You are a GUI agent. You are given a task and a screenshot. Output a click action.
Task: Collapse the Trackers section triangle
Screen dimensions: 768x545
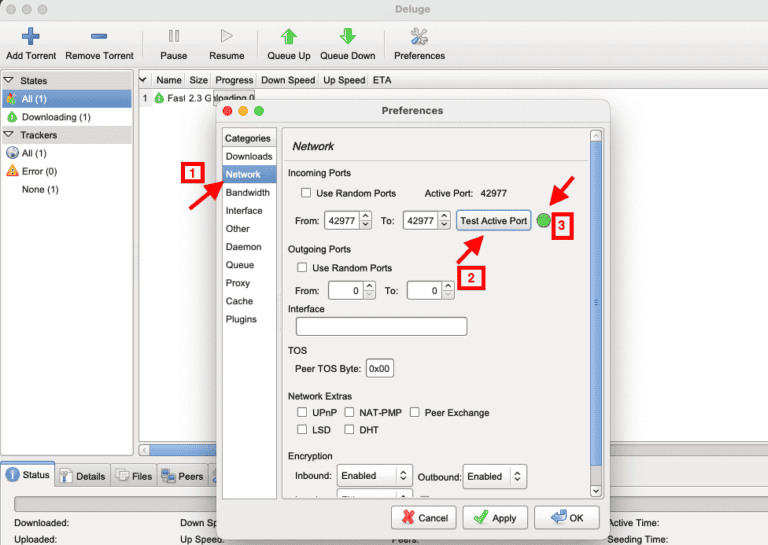pyautogui.click(x=9, y=135)
